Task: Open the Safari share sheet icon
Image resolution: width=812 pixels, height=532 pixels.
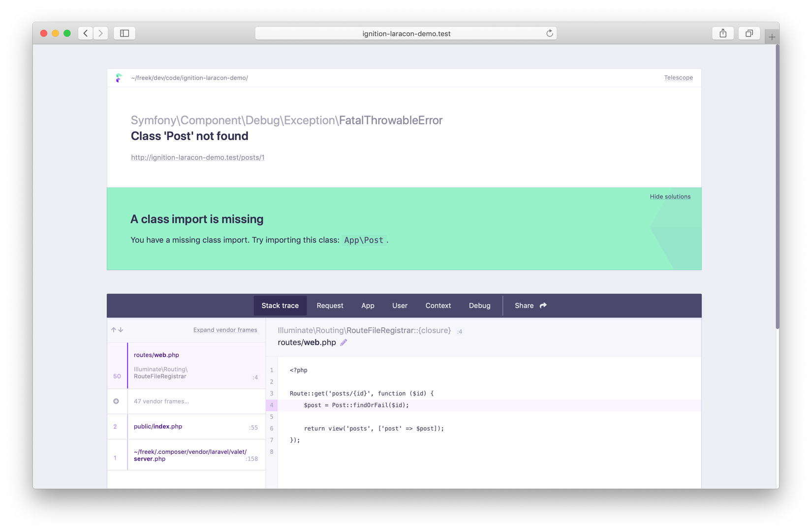Action: pos(723,33)
